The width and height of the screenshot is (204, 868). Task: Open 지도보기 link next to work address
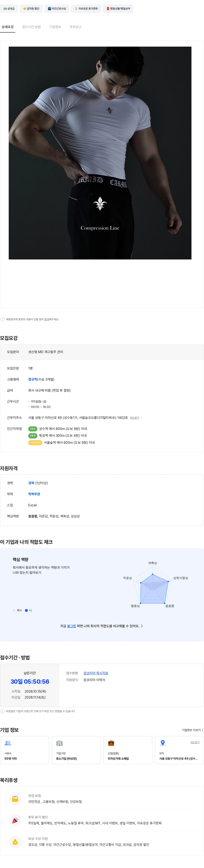coord(134,418)
